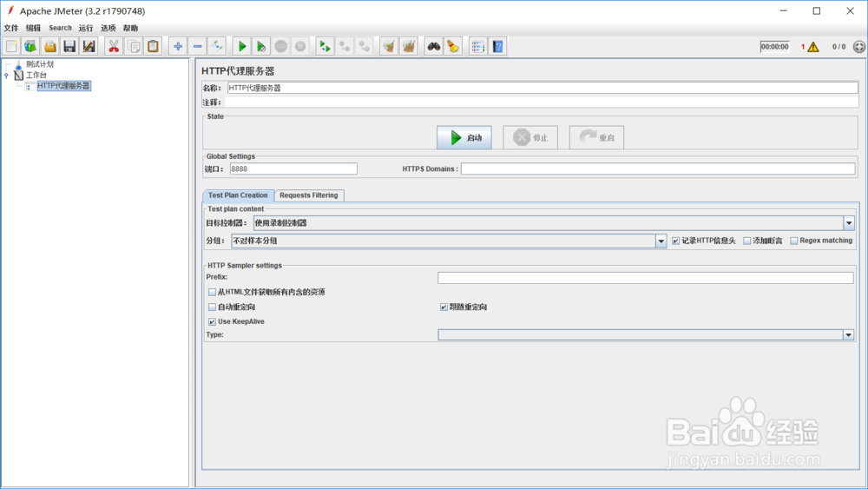868x489 pixels.
Task: Select 测试计划 in the tree
Action: pyautogui.click(x=40, y=64)
